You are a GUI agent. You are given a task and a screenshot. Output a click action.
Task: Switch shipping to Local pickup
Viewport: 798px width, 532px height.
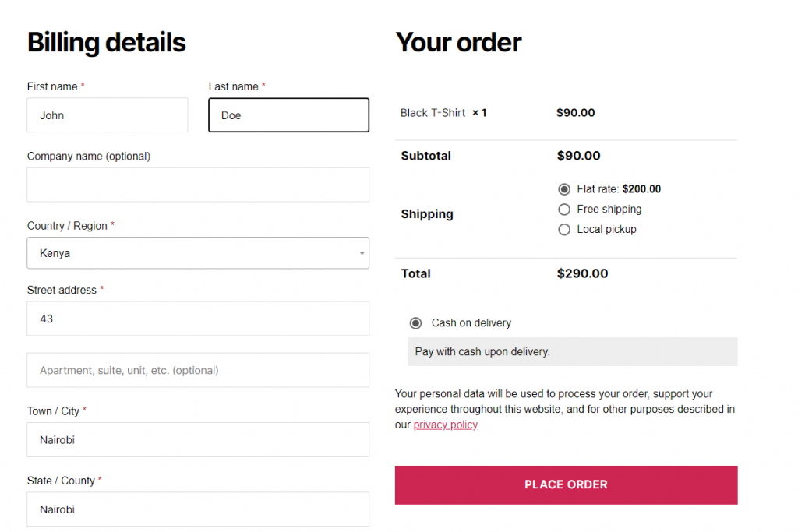coord(564,229)
